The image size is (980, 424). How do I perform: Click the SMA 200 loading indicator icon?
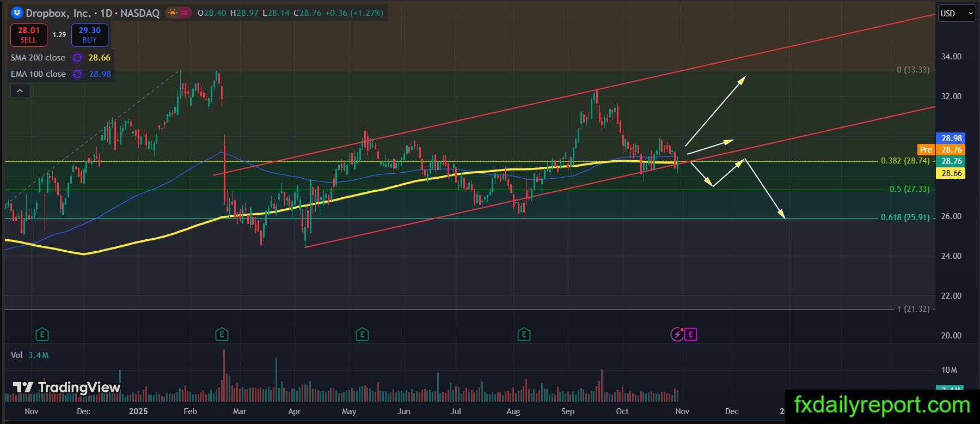(x=77, y=58)
